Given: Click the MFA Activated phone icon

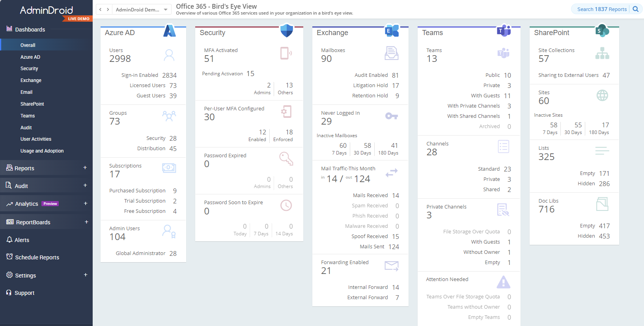Looking at the screenshot, I should [x=286, y=53].
